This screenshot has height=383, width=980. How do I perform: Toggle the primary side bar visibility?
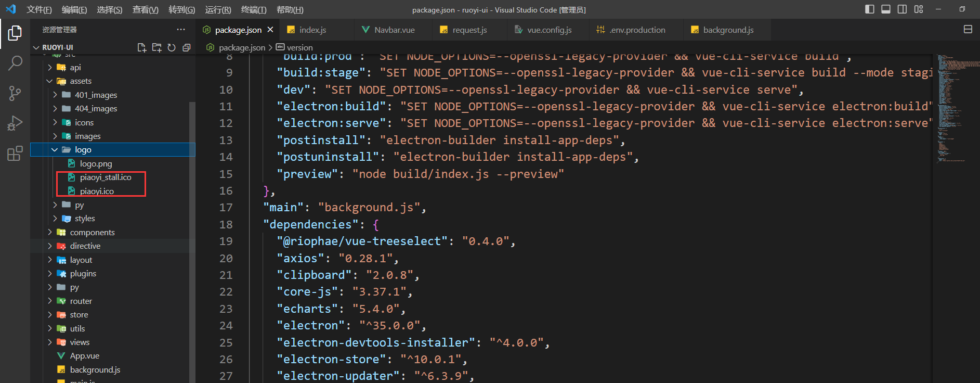870,9
